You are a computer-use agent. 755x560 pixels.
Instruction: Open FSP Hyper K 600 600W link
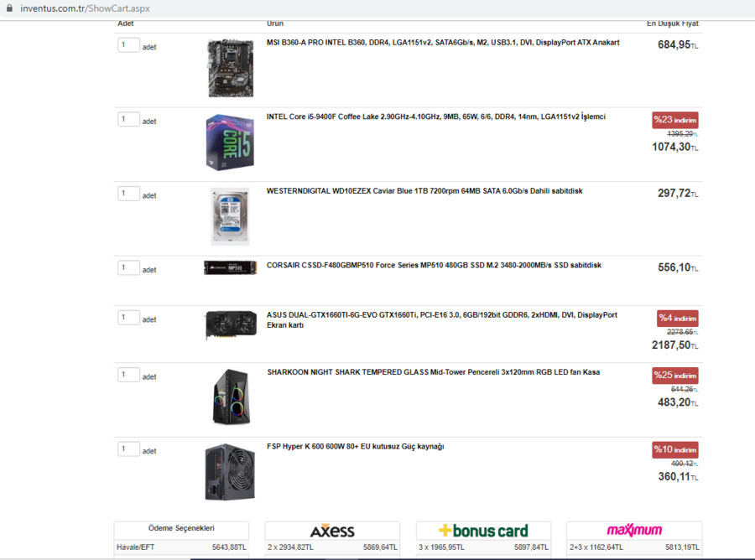pos(356,447)
